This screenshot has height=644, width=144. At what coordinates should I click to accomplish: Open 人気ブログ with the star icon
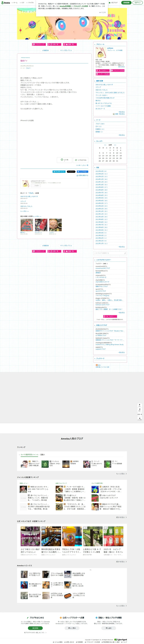[x=113, y=3]
